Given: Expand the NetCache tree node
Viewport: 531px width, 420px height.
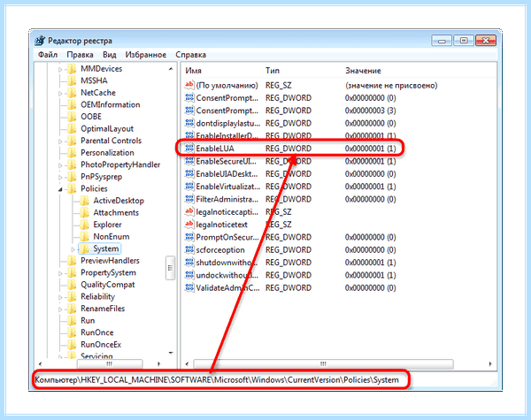Looking at the screenshot, I should coord(60,94).
